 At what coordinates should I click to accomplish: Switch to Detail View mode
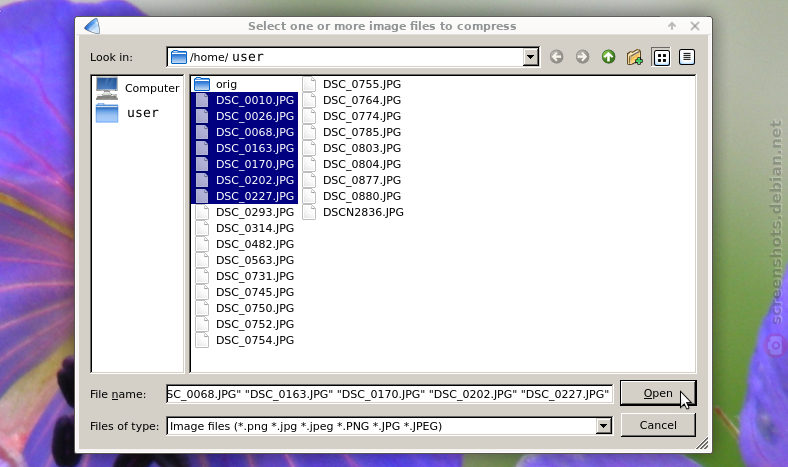687,57
